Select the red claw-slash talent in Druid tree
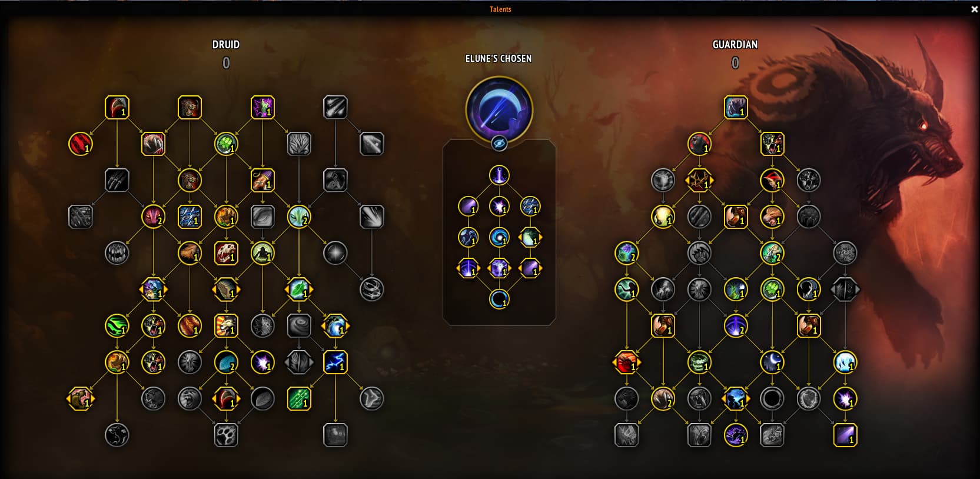The height and width of the screenshot is (479, 980). click(81, 144)
